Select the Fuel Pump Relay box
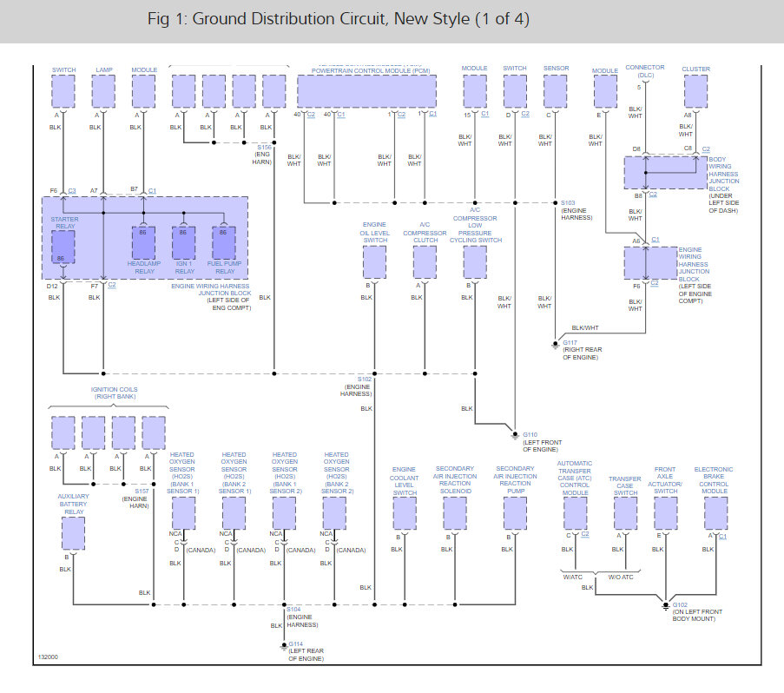784x693 pixels. point(223,243)
